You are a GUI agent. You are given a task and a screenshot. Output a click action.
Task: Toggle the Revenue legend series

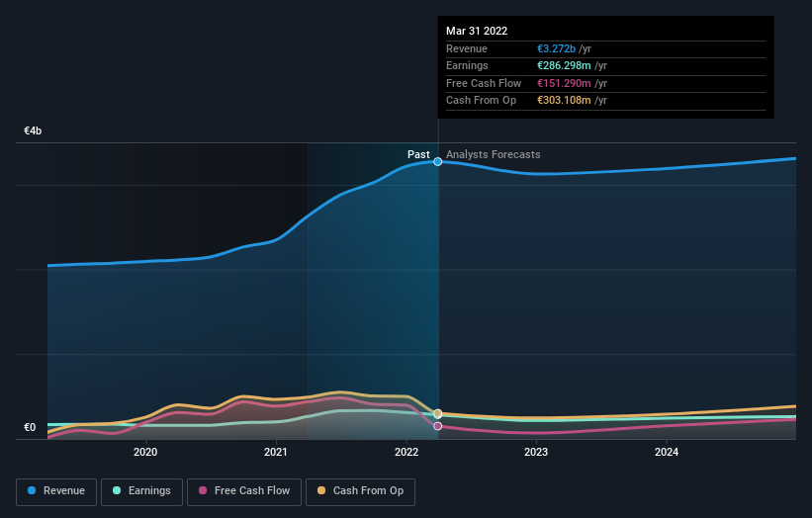pos(56,491)
